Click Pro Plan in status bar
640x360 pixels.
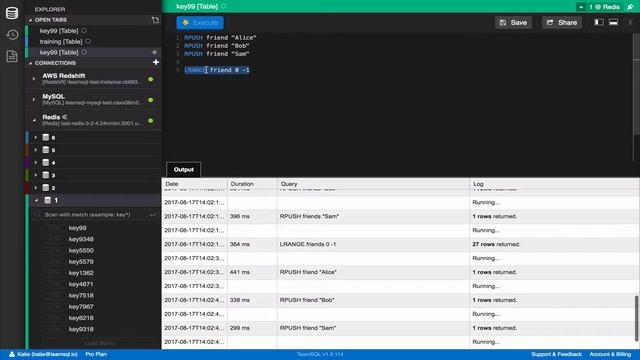coord(96,354)
